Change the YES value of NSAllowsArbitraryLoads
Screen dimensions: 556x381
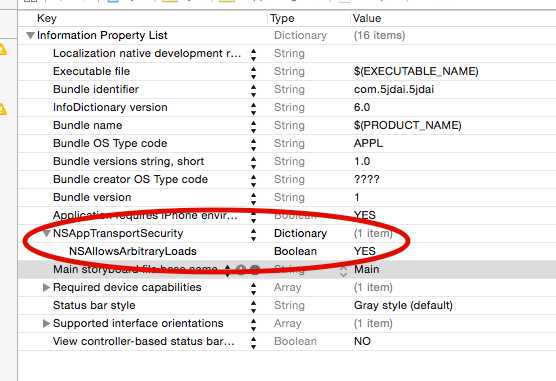365,251
